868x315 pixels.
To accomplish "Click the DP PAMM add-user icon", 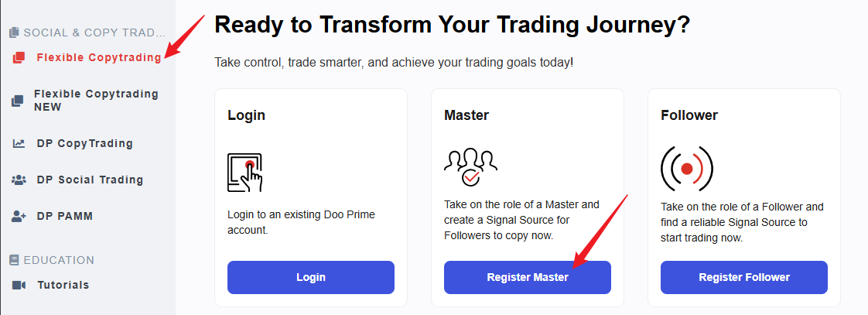I will (x=19, y=217).
